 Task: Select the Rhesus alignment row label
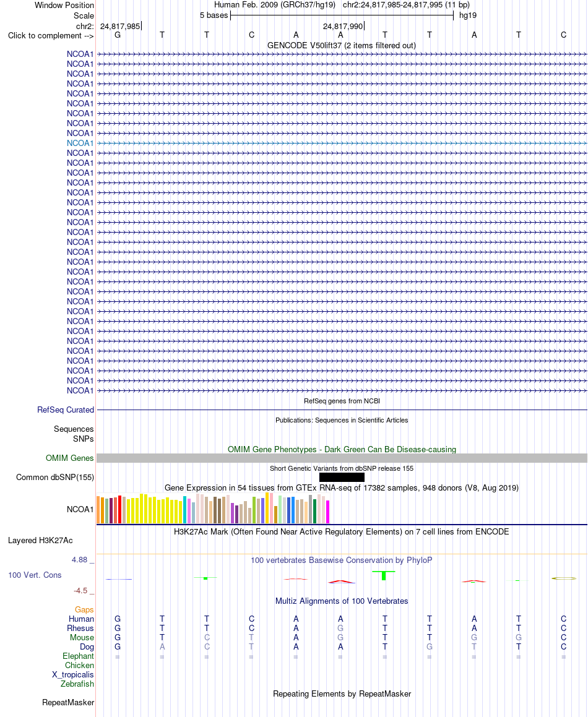[80, 629]
